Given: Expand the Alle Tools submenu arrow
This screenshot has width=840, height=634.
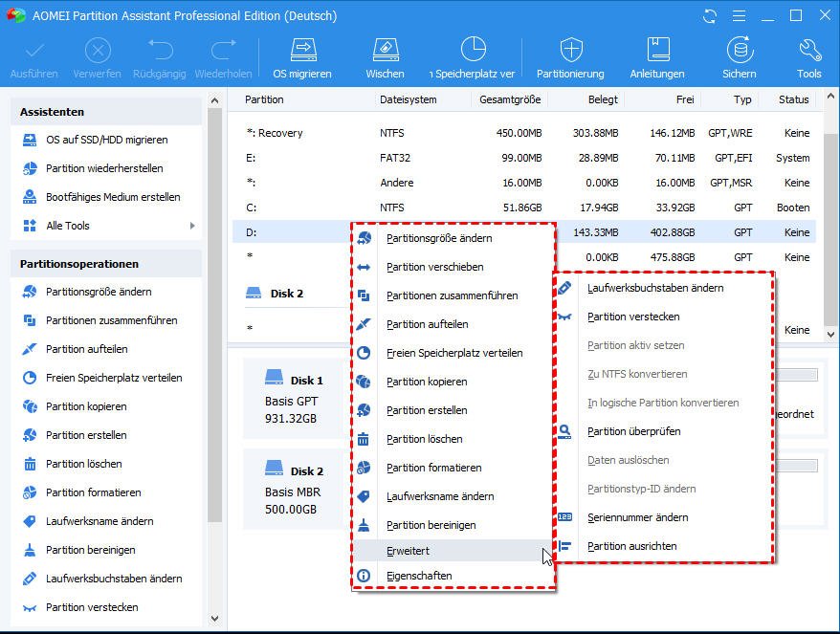Looking at the screenshot, I should point(192,226).
